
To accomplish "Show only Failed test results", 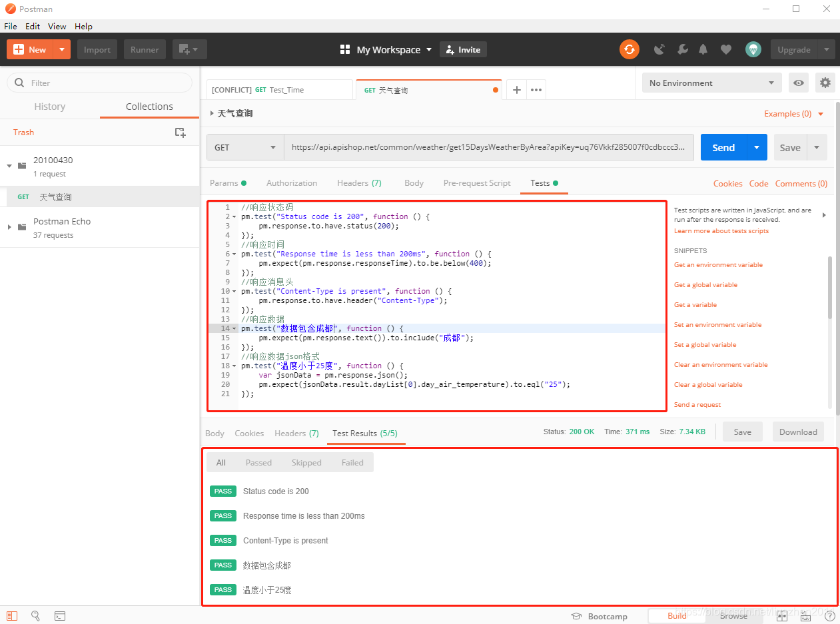I will [352, 463].
